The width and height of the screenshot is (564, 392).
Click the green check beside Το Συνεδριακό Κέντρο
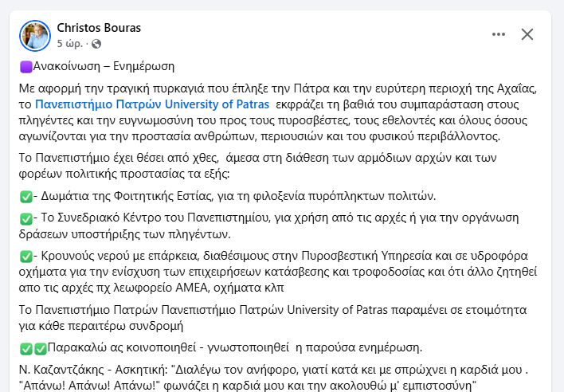[26, 218]
